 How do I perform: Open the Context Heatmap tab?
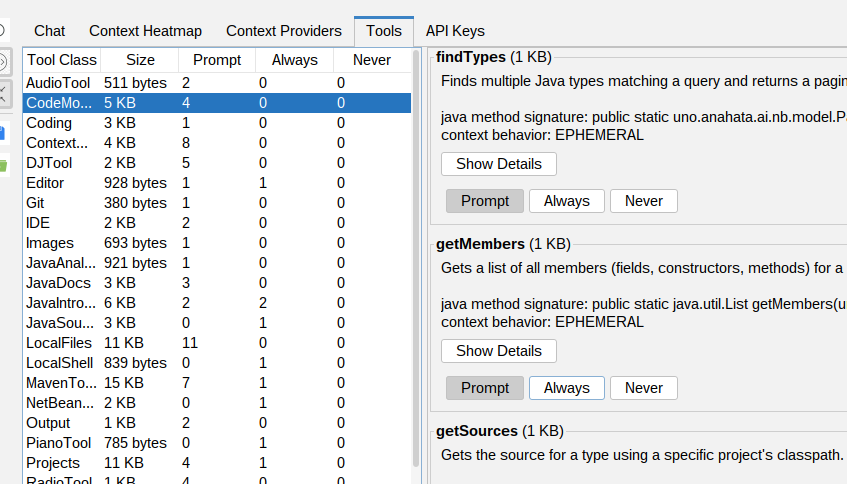point(145,31)
